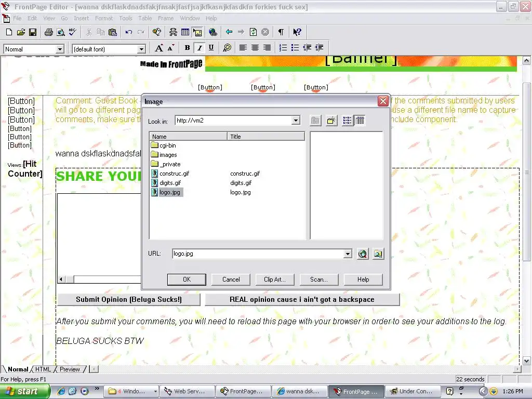This screenshot has height=399, width=532.
Task: Toggle Center alignment button
Action: click(255, 48)
